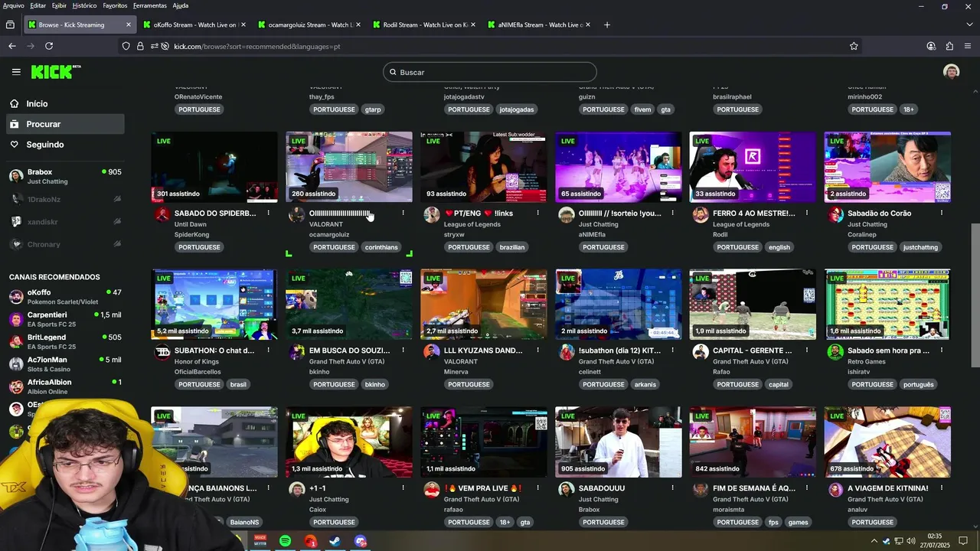Open Seguindo in the sidebar

[x=65, y=144]
